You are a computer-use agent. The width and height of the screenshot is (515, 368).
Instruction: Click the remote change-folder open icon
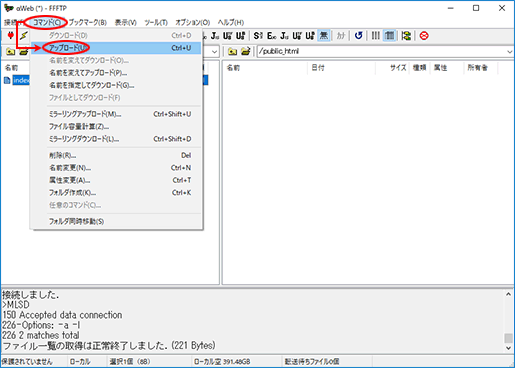click(246, 51)
